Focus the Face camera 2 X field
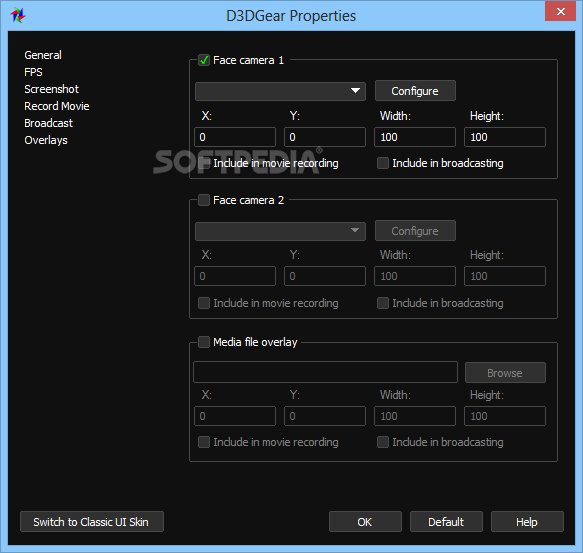583x553 pixels. [235, 276]
